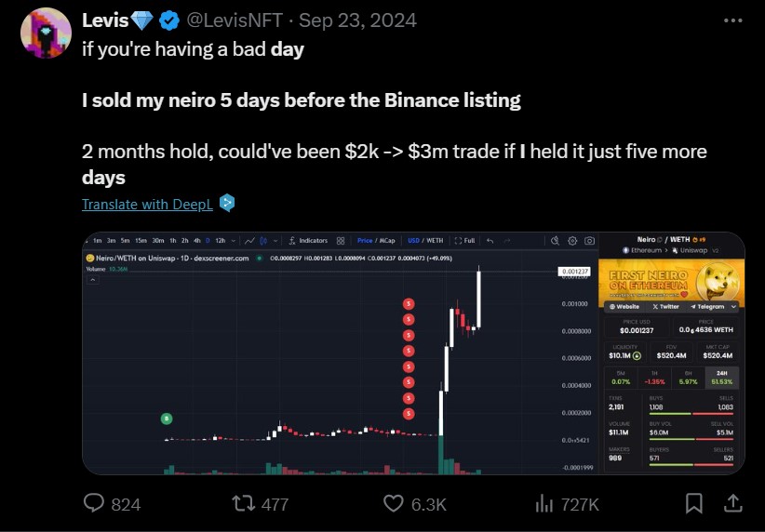Open view analytics icon showing 727K
The width and height of the screenshot is (765, 532).
coord(547,503)
